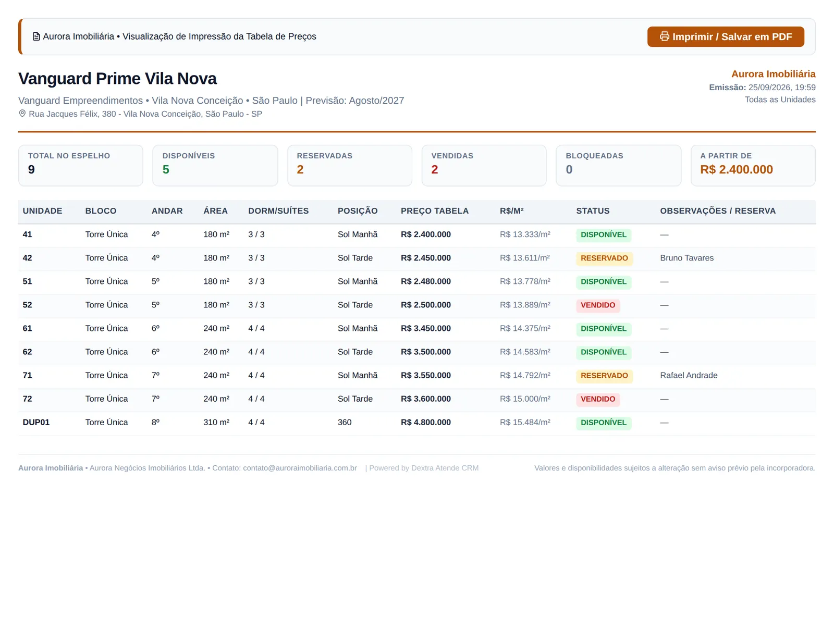Click the Aurora Imobiliária brand name top right
834x644 pixels.
click(x=773, y=74)
